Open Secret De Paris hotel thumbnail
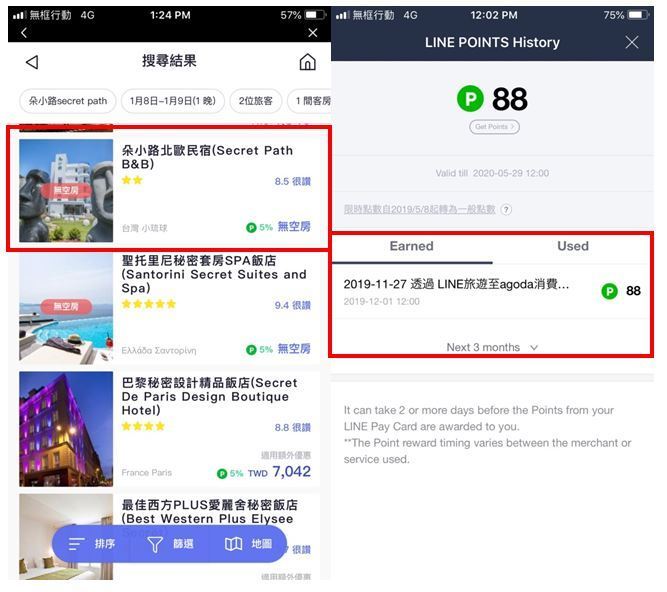667x592 pixels. click(x=66, y=429)
